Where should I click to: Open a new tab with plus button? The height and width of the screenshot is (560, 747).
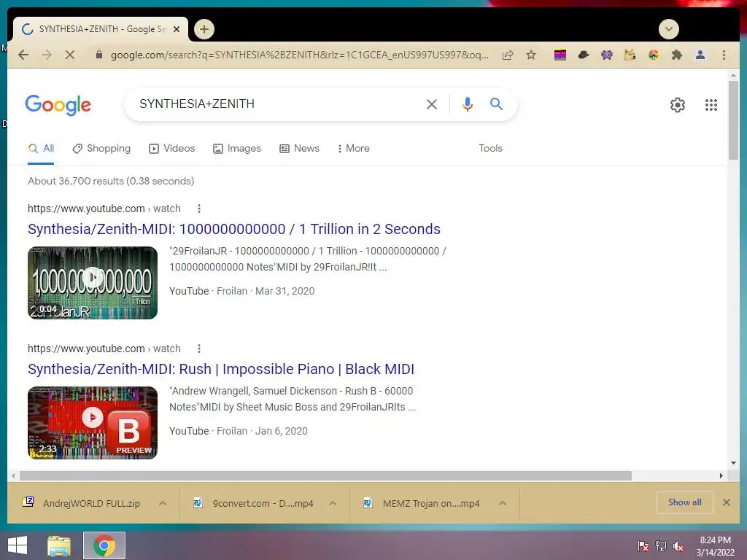(x=204, y=29)
